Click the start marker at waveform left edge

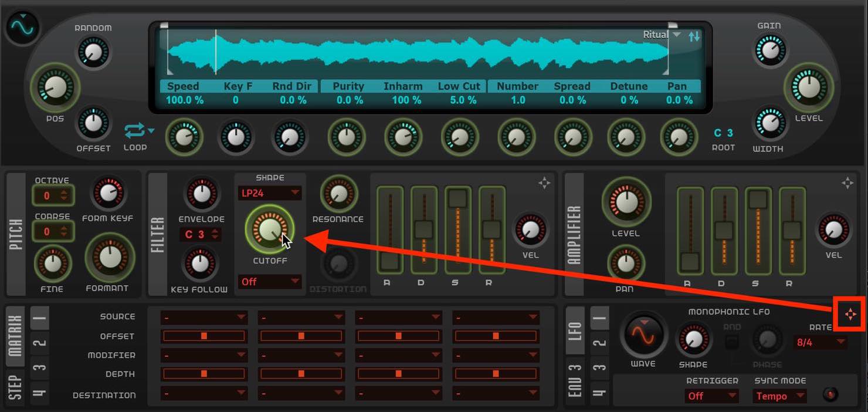pos(165,26)
